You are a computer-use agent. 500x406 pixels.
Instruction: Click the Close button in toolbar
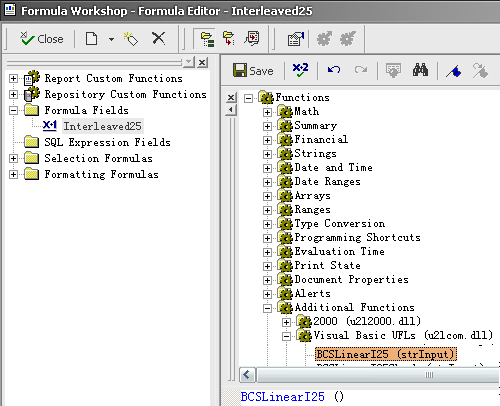(x=42, y=39)
